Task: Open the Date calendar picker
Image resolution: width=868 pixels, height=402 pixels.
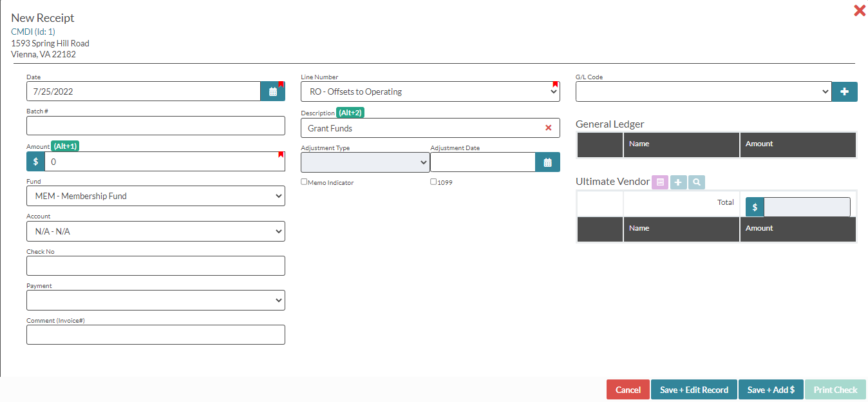Action: pos(272,91)
